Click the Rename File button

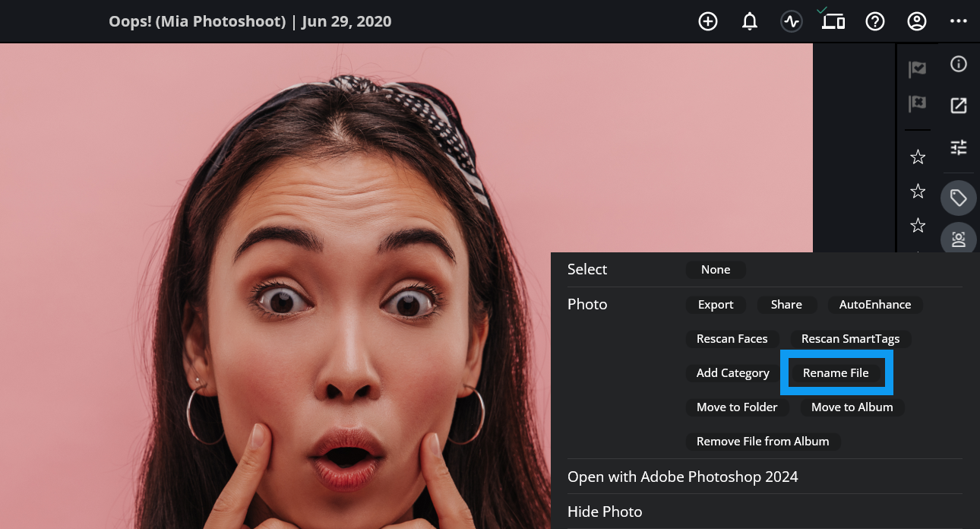pos(836,373)
